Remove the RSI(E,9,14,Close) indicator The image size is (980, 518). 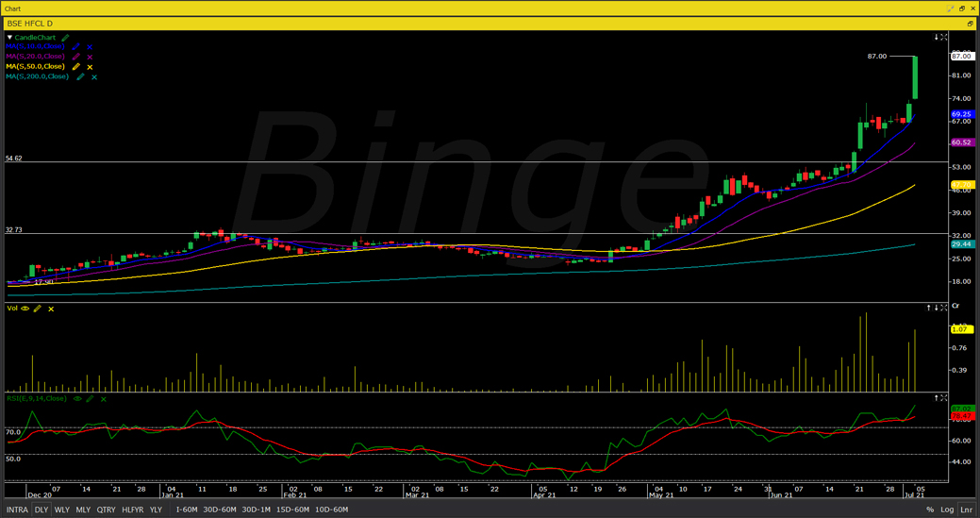click(104, 398)
